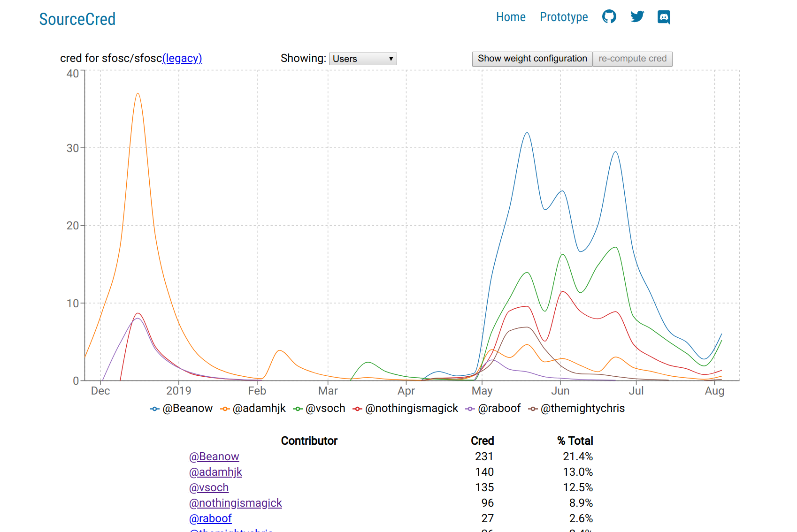The height and width of the screenshot is (532, 797).
Task: Click the Cred column header
Action: 483,441
